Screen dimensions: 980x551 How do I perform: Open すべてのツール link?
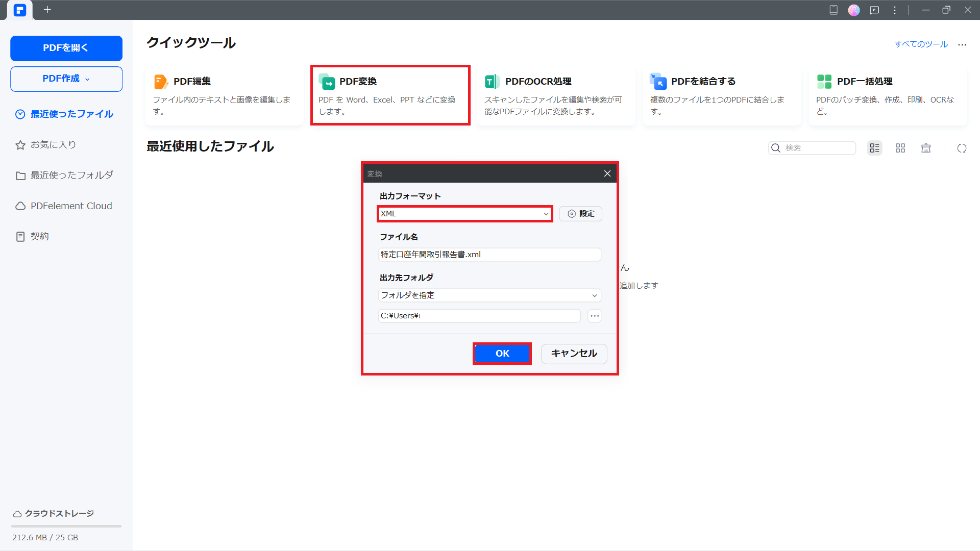point(921,44)
